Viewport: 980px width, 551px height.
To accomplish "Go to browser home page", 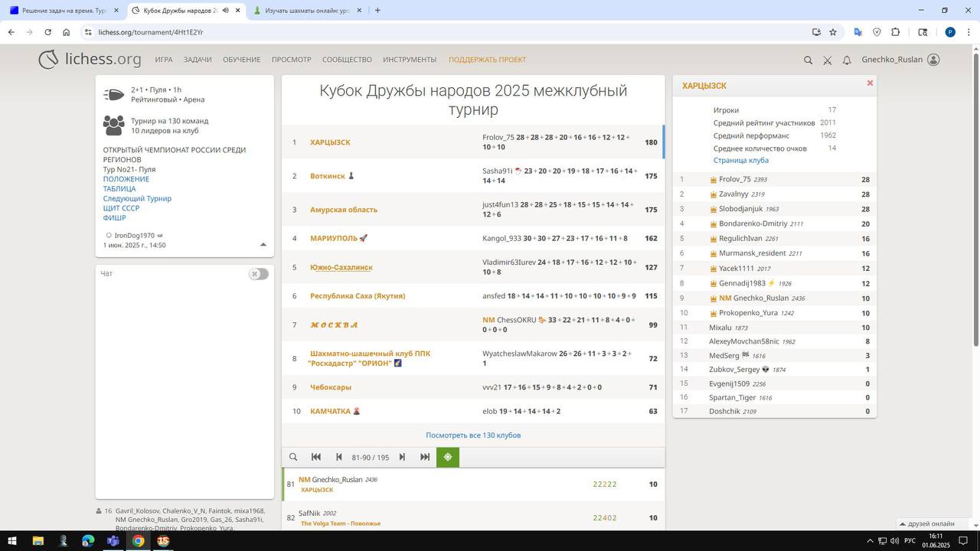I will pos(67,32).
